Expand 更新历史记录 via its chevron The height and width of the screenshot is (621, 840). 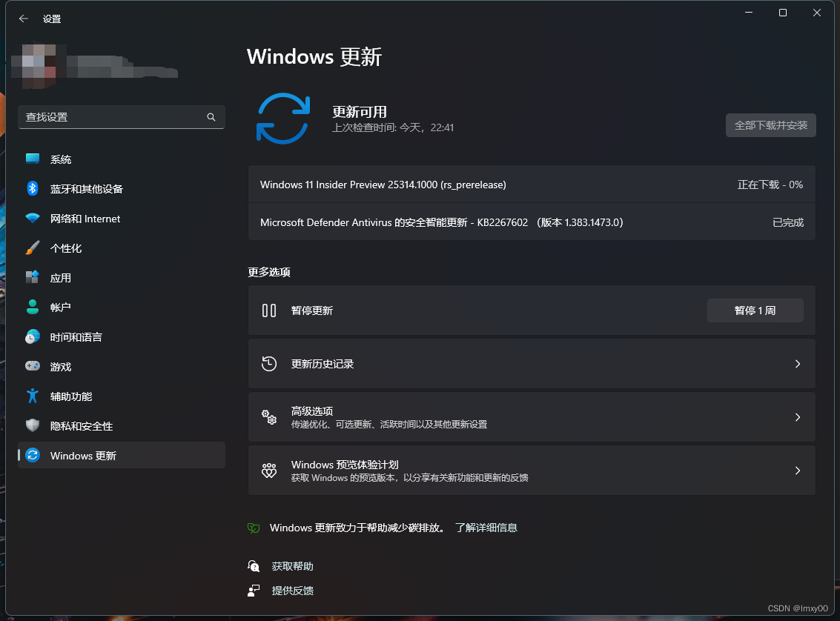(x=798, y=364)
